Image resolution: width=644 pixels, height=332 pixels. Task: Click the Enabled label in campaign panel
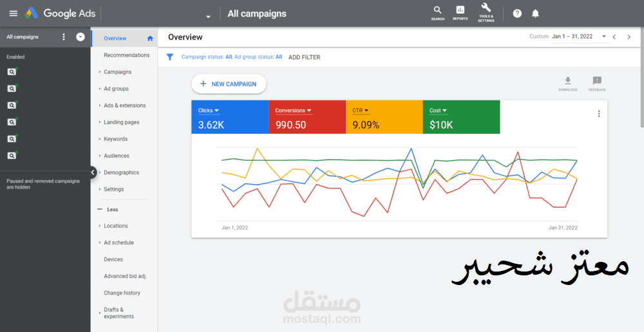click(15, 57)
